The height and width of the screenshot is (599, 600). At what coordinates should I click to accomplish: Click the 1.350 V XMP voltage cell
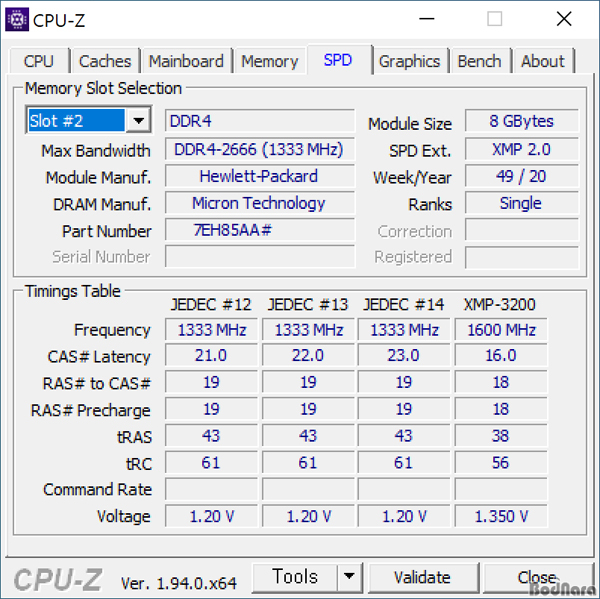(501, 516)
